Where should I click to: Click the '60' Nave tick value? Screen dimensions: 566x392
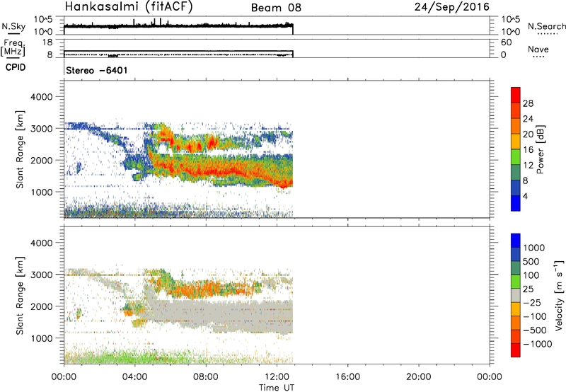tap(506, 42)
